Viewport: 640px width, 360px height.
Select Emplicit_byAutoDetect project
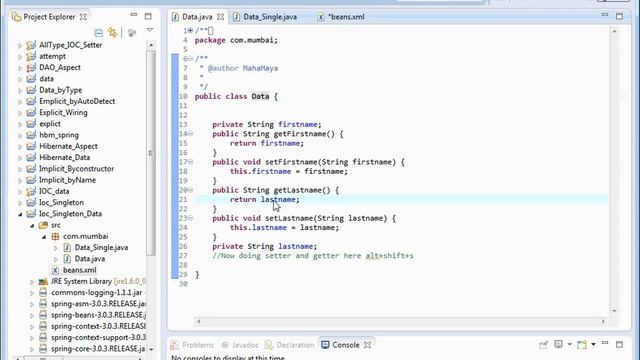tap(77, 101)
